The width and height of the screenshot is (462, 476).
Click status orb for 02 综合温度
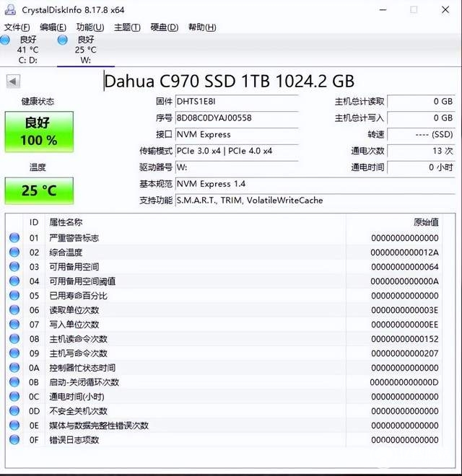click(14, 252)
